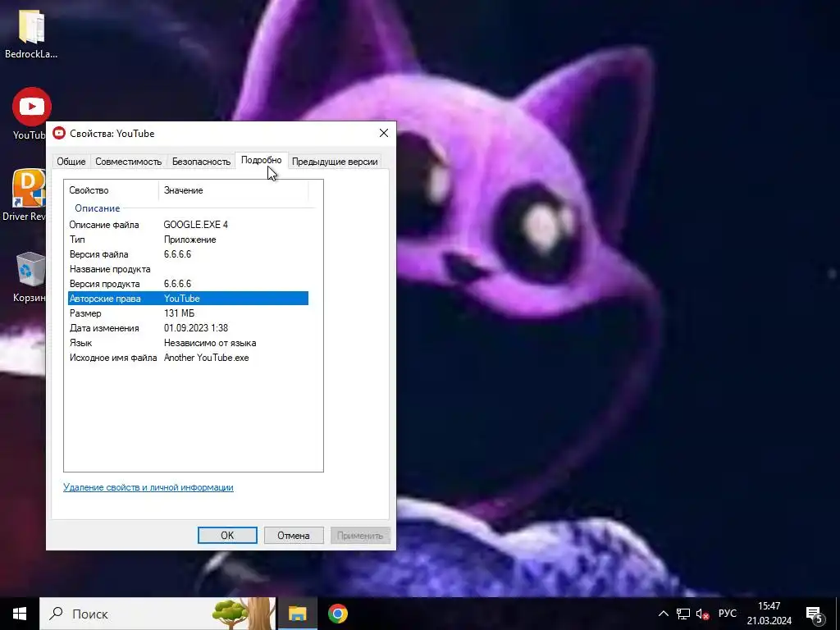
Task: Show hidden system tray icons
Action: (663, 614)
